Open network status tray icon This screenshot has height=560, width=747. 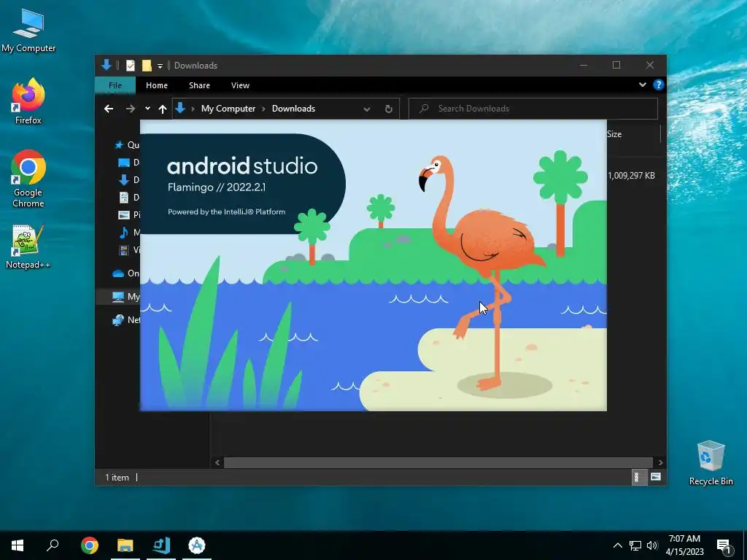click(x=635, y=545)
